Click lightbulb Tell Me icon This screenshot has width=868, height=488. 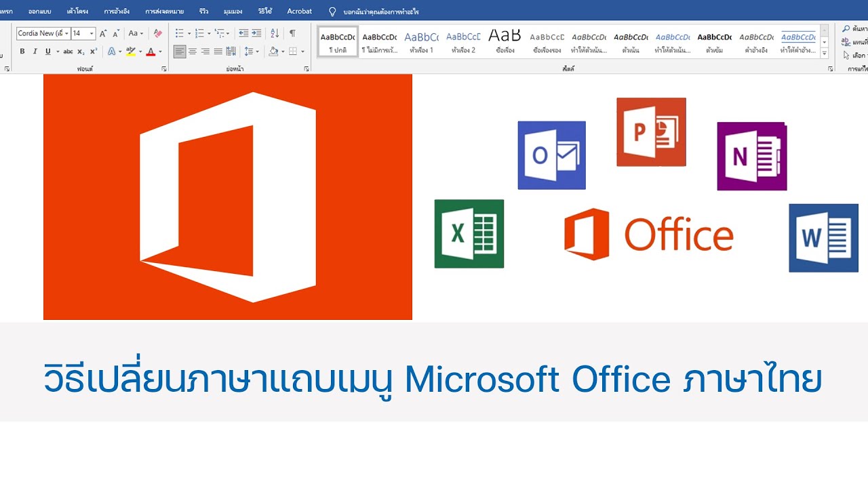point(332,12)
